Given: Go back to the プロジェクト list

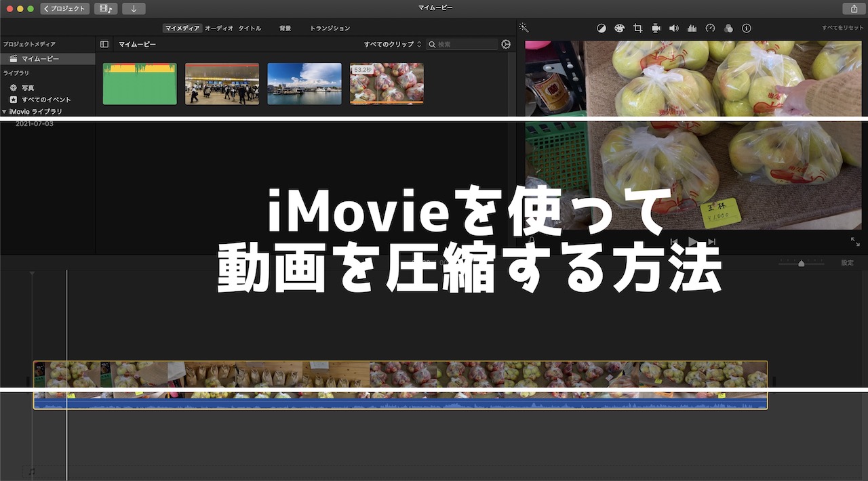Looking at the screenshot, I should tap(65, 9).
